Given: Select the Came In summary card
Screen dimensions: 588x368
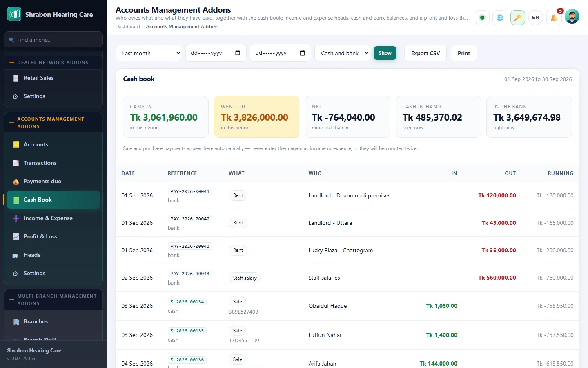Looking at the screenshot, I should (x=166, y=117).
